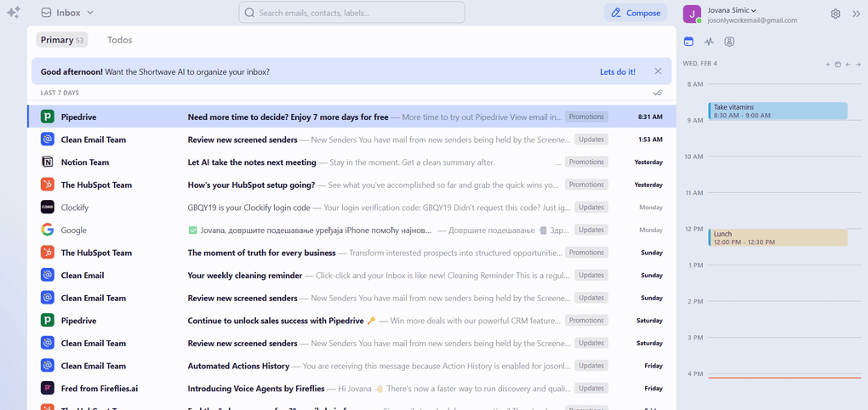Image resolution: width=868 pixels, height=410 pixels.
Task: Click Updates label on the 1:53 AM email
Action: point(591,140)
